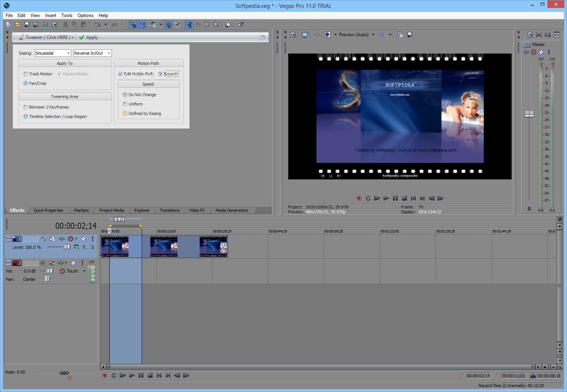This screenshot has height=392, width=567.
Task: Open a project with folder icon
Action: (18, 24)
